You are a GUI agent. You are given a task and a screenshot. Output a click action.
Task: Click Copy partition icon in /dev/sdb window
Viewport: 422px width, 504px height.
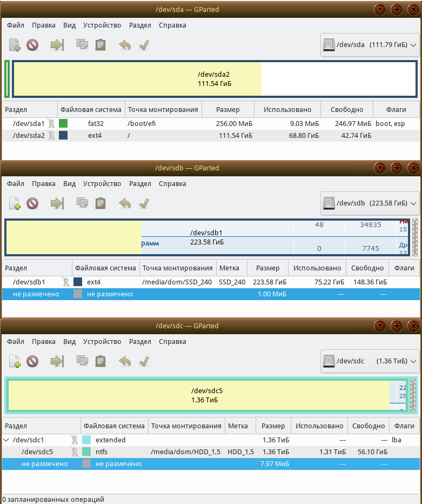point(82,203)
